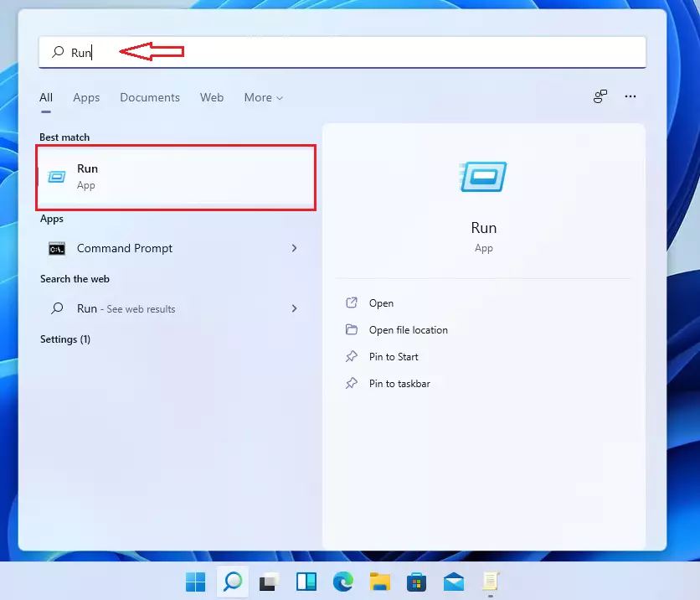Open the Notepad icon on taskbar
This screenshot has height=600, width=700.
(490, 582)
